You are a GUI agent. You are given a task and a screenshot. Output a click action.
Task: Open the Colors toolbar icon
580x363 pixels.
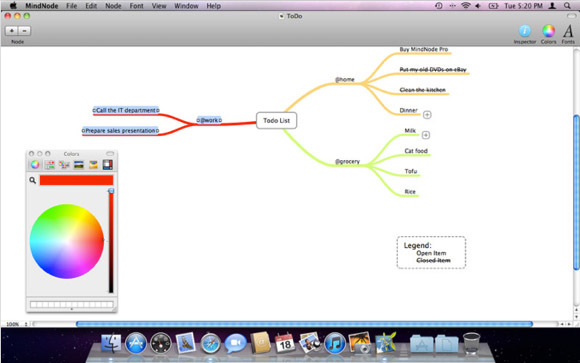(x=548, y=31)
